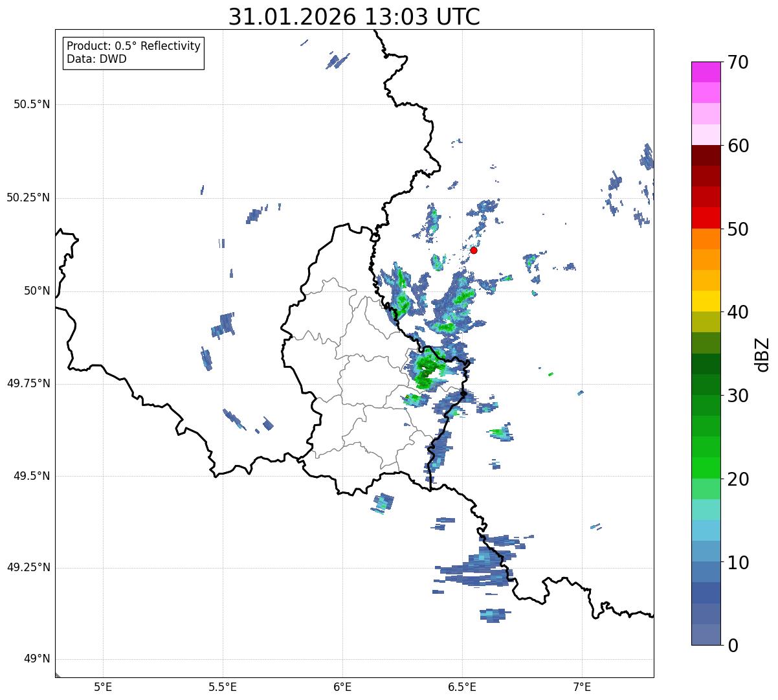The width and height of the screenshot is (778, 700).
Task: Click the yellow colorbar segment at 40 dBZ
Action: pos(706,301)
